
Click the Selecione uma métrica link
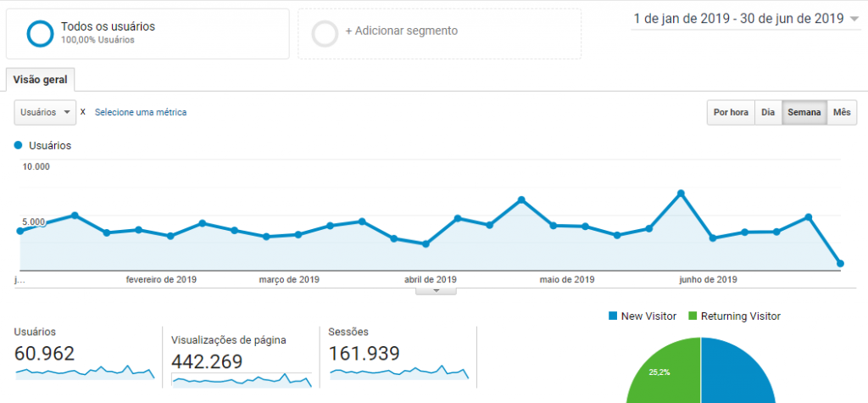(x=141, y=112)
